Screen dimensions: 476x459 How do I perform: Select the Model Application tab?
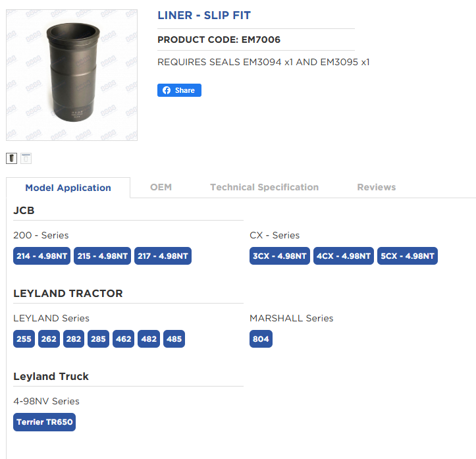[x=68, y=188]
